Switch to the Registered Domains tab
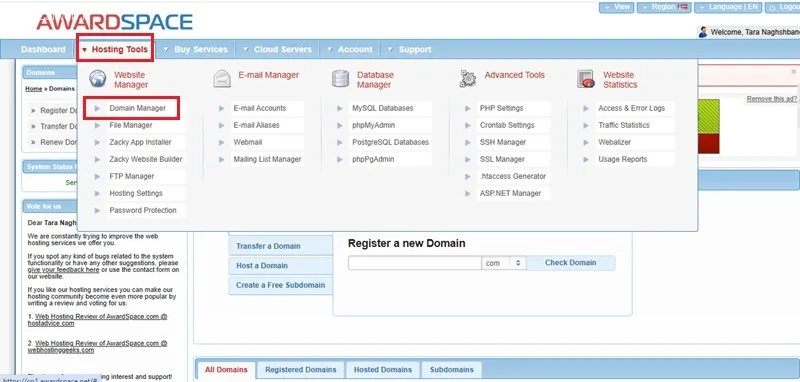 point(301,370)
